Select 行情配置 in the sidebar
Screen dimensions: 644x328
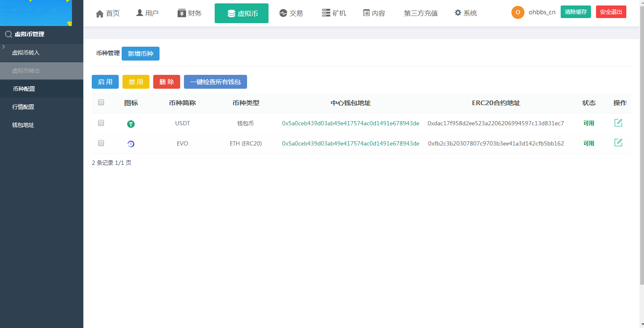(x=23, y=107)
